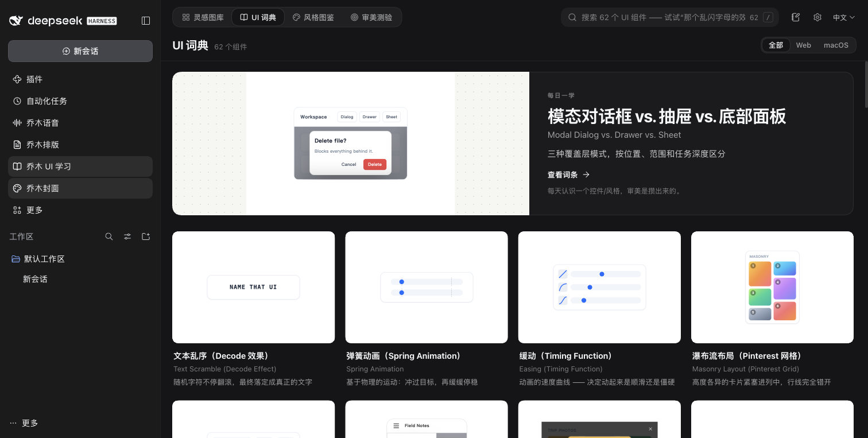Viewport: 868px width, 438px height.
Task: Focus the UI component search field
Action: pos(671,17)
